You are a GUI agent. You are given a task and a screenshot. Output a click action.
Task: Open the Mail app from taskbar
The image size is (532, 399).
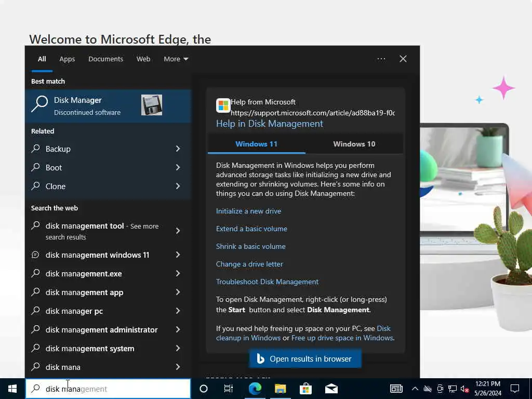point(331,389)
